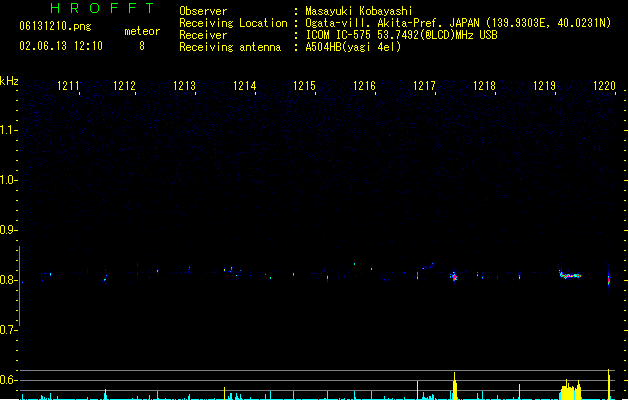The image size is (629, 400).
Task: Click the long meteor echo after 1219
Action: coord(570,275)
